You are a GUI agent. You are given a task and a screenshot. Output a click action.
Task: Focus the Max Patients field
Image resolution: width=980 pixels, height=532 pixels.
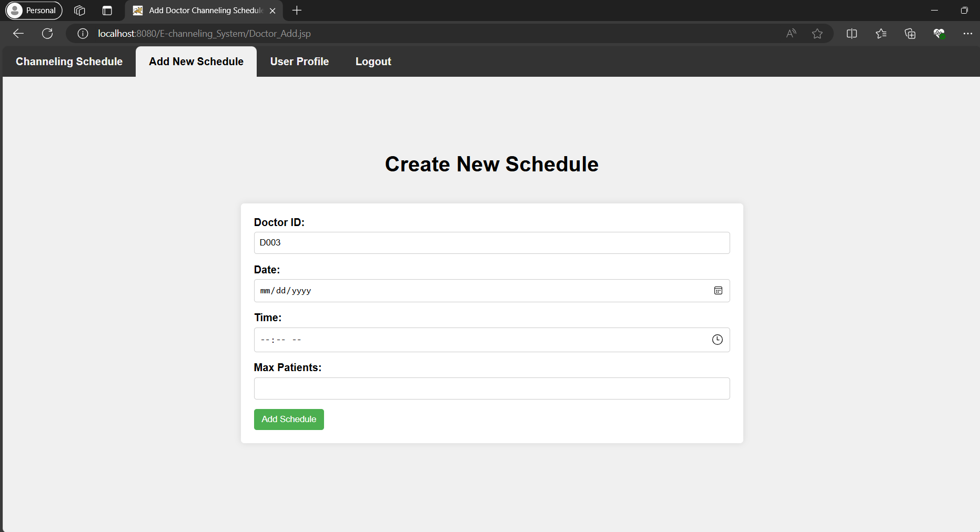491,388
